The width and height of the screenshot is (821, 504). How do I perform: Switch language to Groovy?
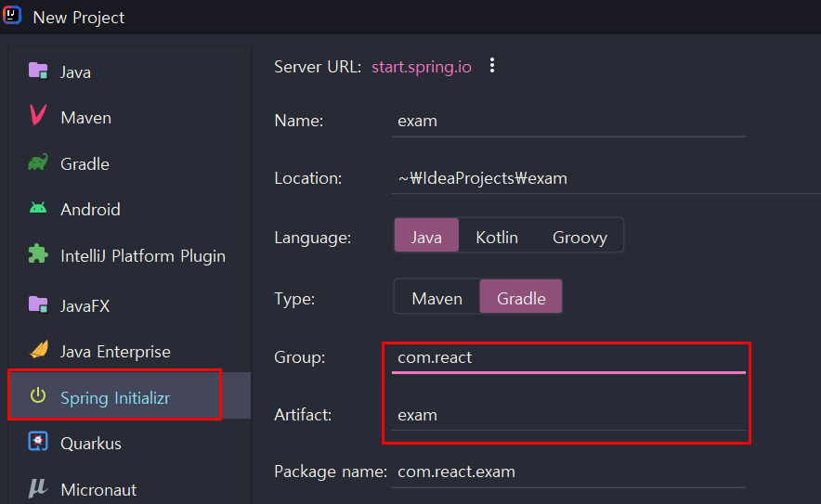(580, 237)
